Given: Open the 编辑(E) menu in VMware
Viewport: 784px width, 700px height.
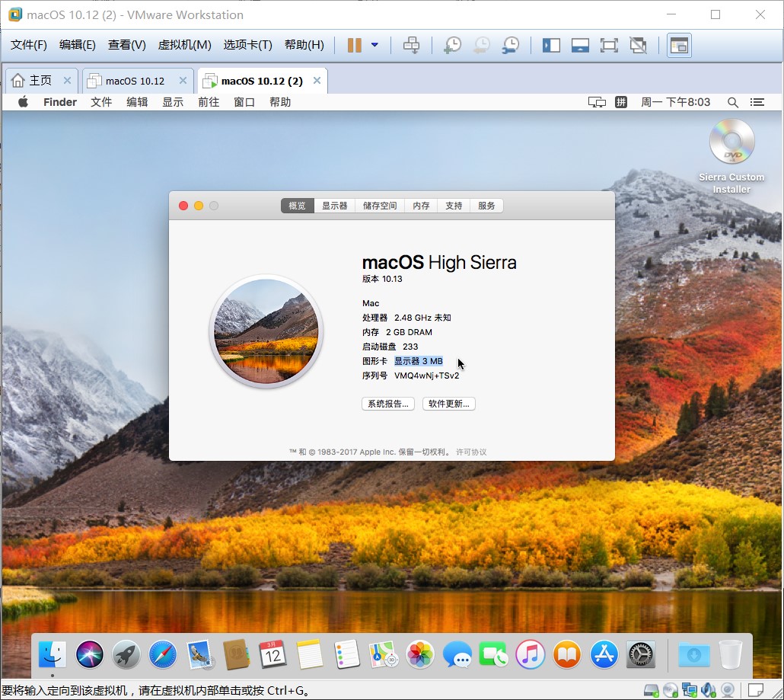Looking at the screenshot, I should (77, 45).
